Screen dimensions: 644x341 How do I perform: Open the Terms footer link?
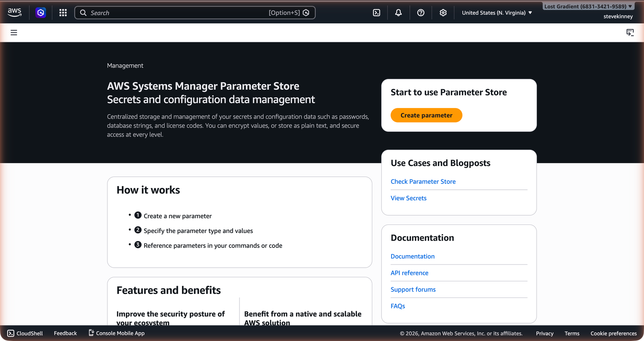572,333
